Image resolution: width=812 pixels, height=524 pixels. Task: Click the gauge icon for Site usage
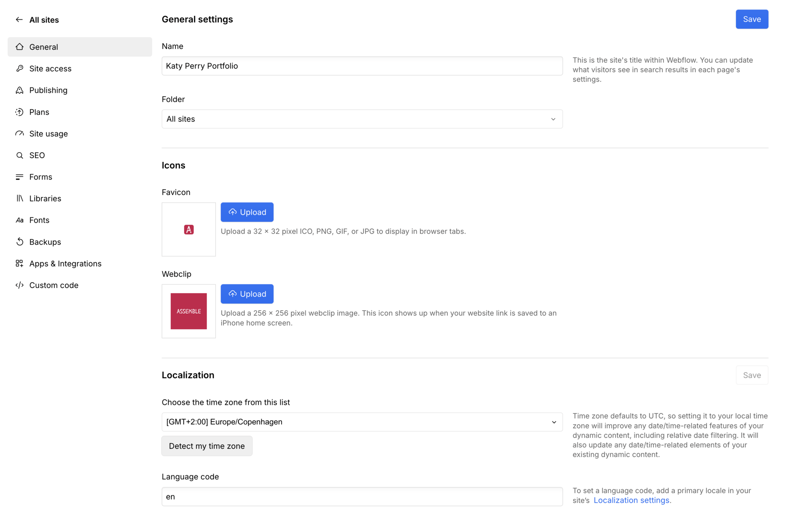19,134
